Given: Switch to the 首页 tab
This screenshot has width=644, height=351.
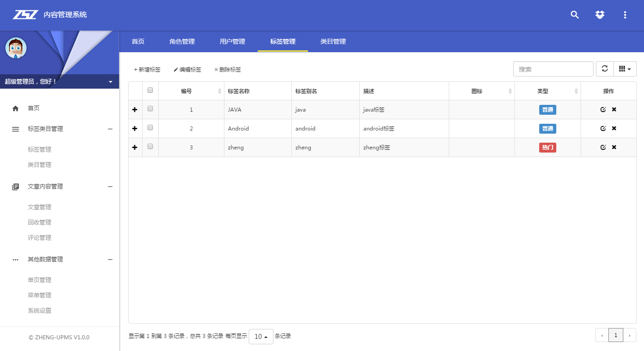Looking at the screenshot, I should click(x=138, y=41).
